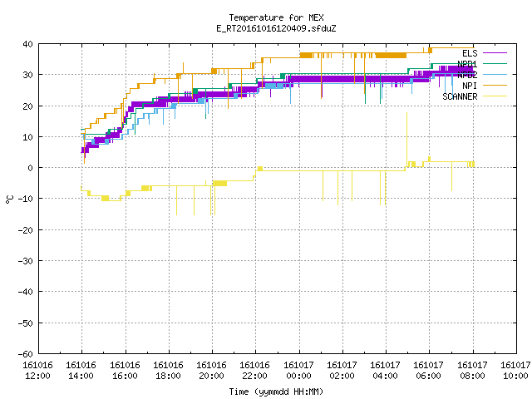Viewport: 532px width, 399px height.
Task: Click the y-axis label 10
Action: 27,137
